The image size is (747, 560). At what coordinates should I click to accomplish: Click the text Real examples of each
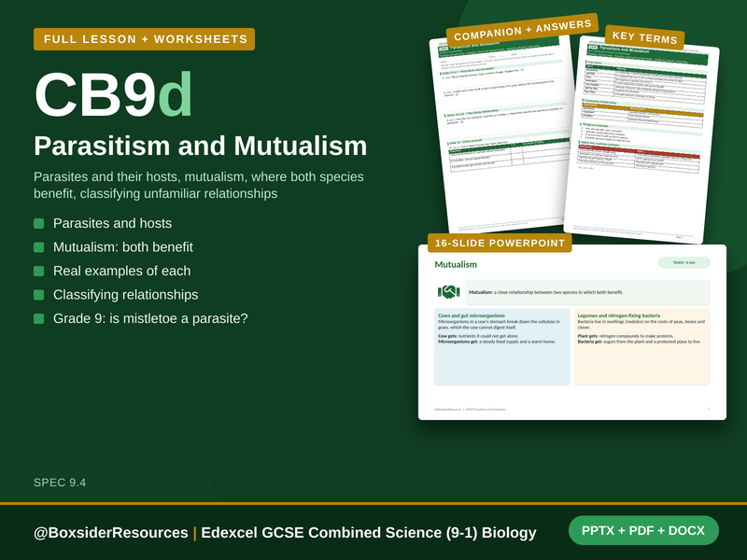pos(122,271)
